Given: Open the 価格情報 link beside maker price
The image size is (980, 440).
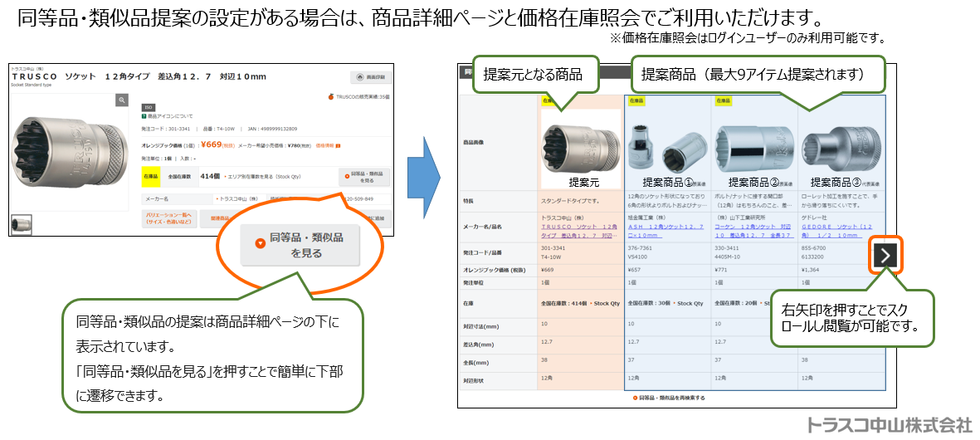Looking at the screenshot, I should tap(329, 145).
